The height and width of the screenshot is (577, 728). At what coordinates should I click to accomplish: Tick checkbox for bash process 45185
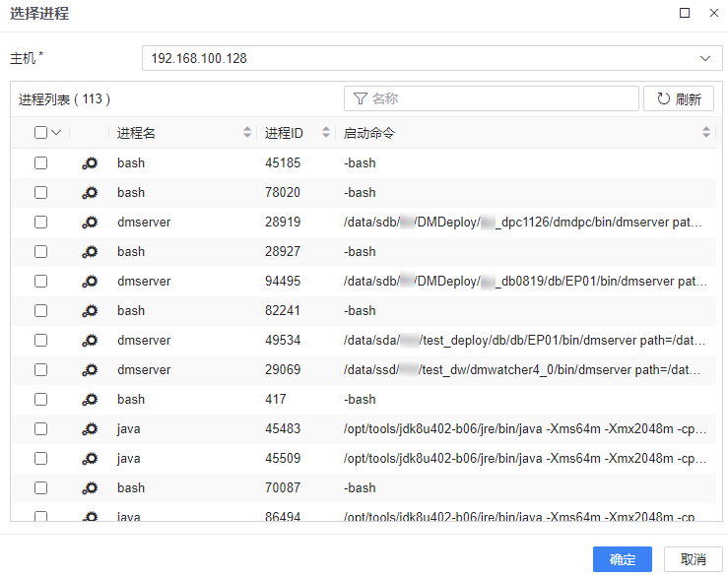[40, 162]
